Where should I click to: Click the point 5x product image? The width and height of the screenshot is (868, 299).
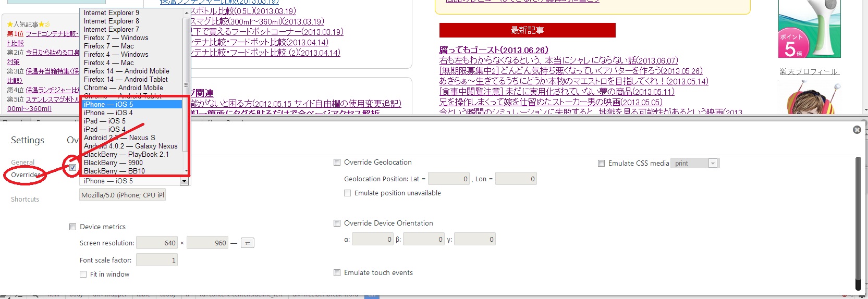click(x=809, y=29)
